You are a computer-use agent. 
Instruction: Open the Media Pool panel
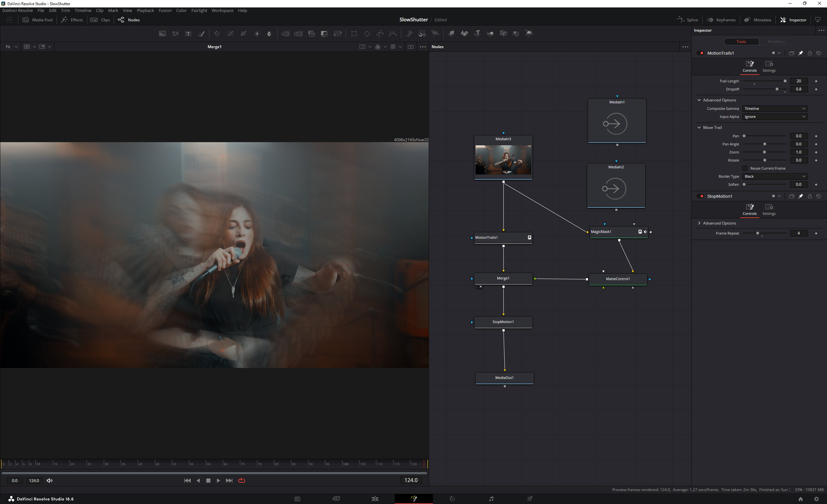[x=38, y=20]
